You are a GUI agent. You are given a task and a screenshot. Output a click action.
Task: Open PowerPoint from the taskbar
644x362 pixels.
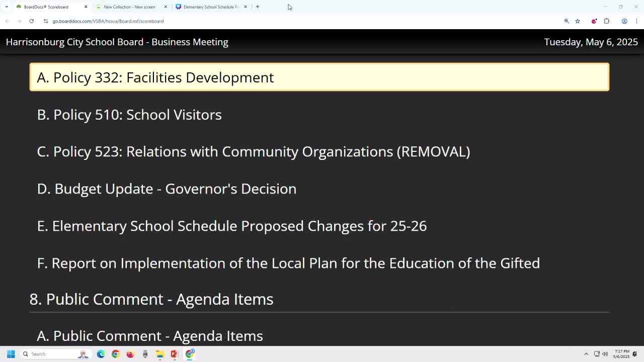(175, 354)
